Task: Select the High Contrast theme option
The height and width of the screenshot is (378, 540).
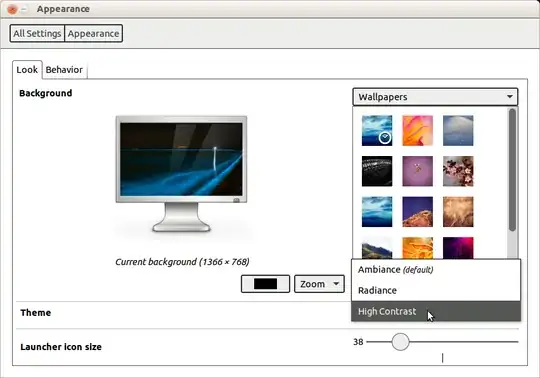Action: click(x=436, y=311)
